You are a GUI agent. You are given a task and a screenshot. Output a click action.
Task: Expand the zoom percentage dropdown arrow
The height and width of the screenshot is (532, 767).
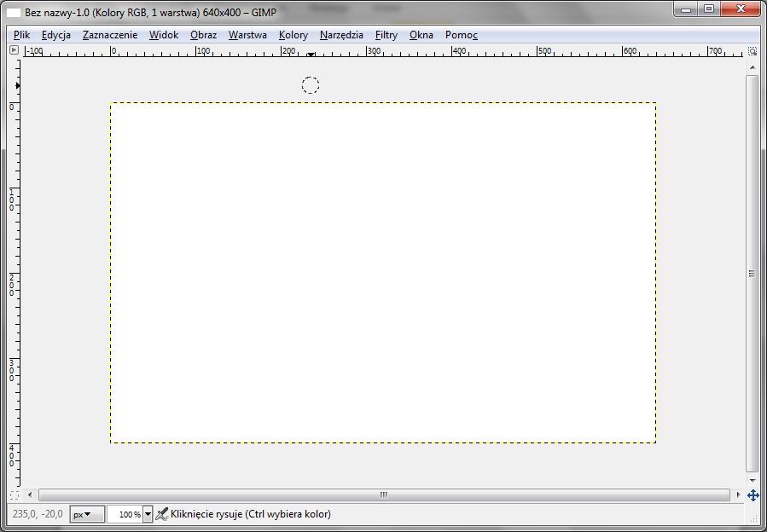(148, 514)
